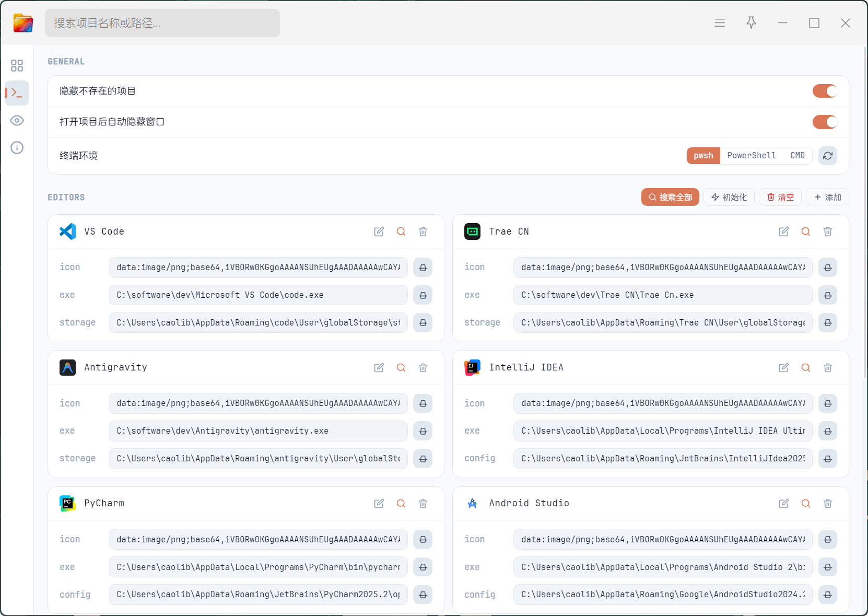Select the terminal settings sidebar icon
This screenshot has height=616, width=868.
point(17,93)
